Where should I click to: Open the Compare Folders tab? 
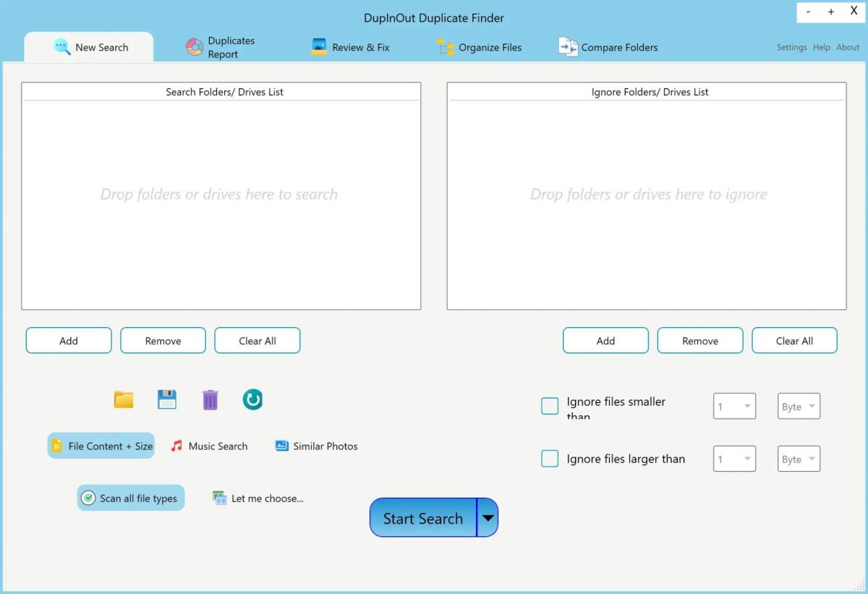[610, 46]
